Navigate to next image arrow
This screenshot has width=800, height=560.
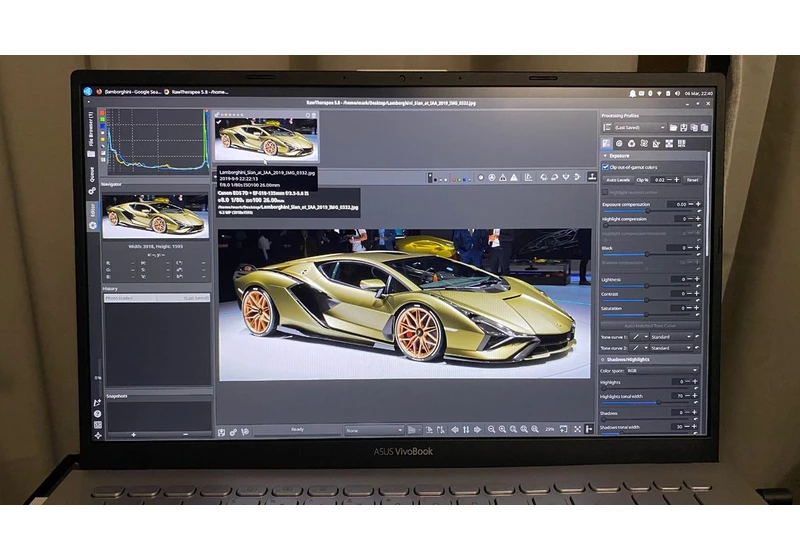pyautogui.click(x=478, y=430)
